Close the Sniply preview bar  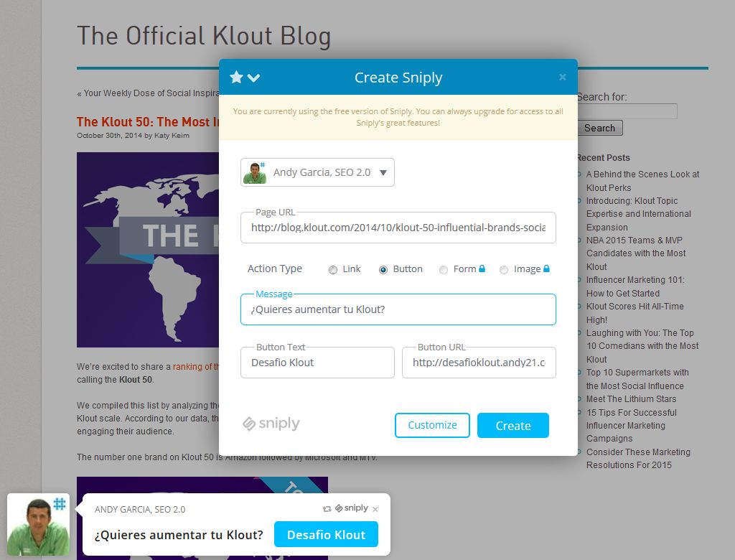coord(375,509)
